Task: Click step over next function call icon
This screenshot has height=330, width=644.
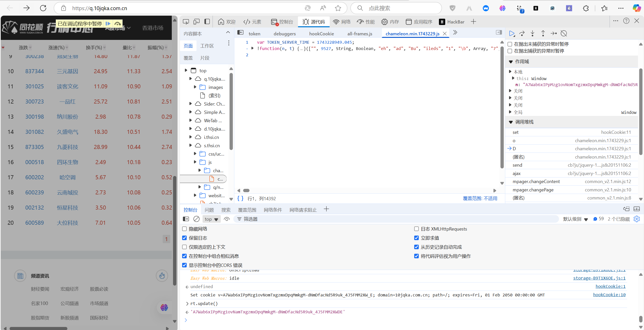Action: [522, 34]
